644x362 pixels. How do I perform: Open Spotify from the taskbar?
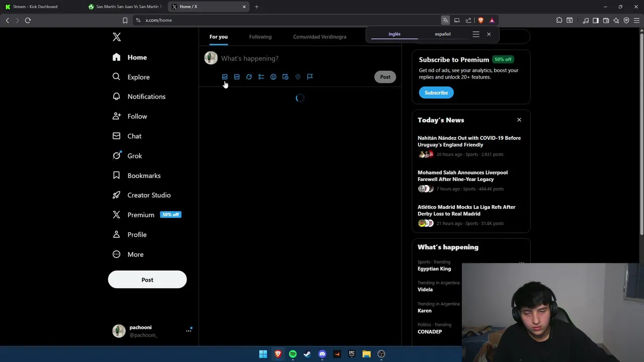(x=293, y=354)
